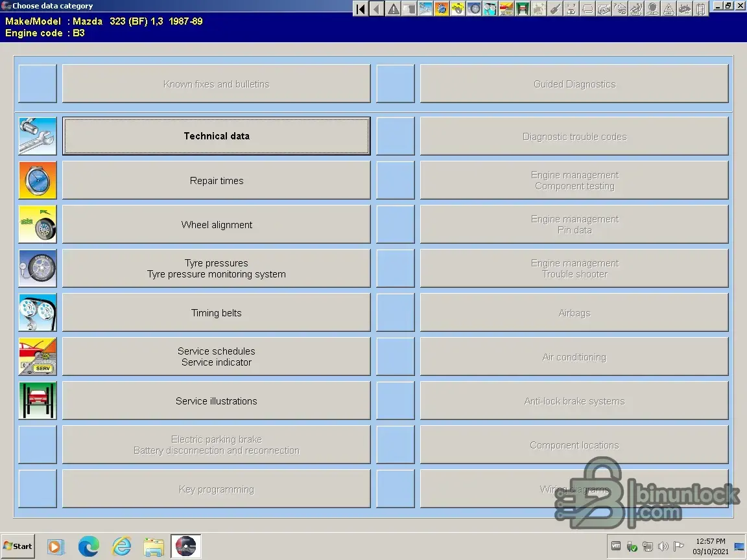
Task: Click Engine management Pin data button
Action: (574, 224)
